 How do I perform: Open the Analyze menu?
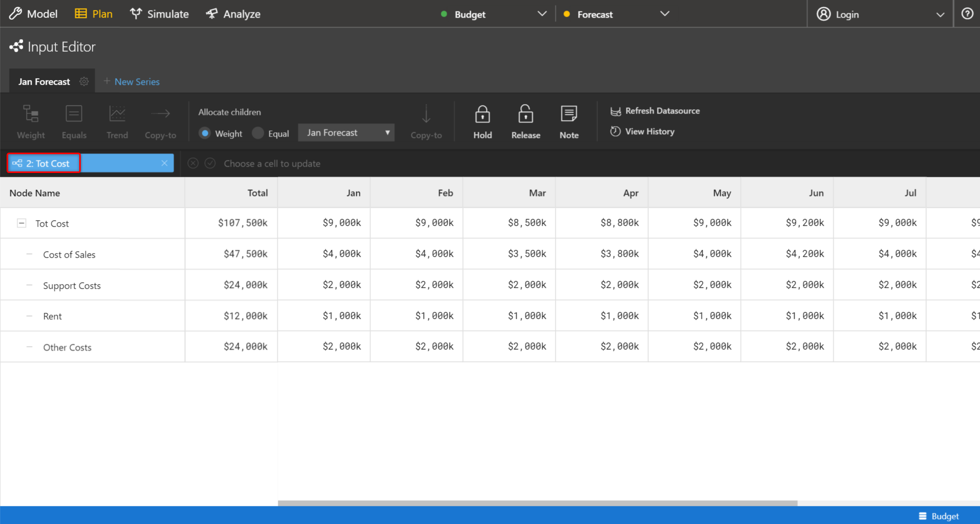point(233,14)
